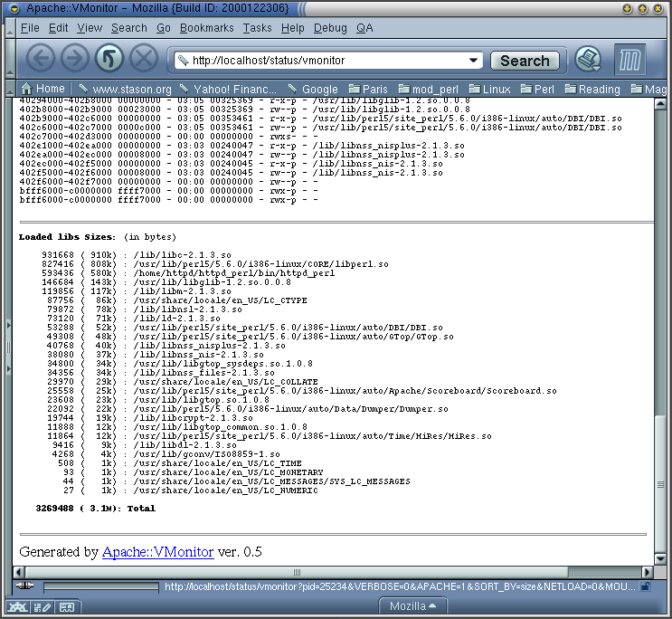Click the Search button beside the URL bar

(525, 61)
